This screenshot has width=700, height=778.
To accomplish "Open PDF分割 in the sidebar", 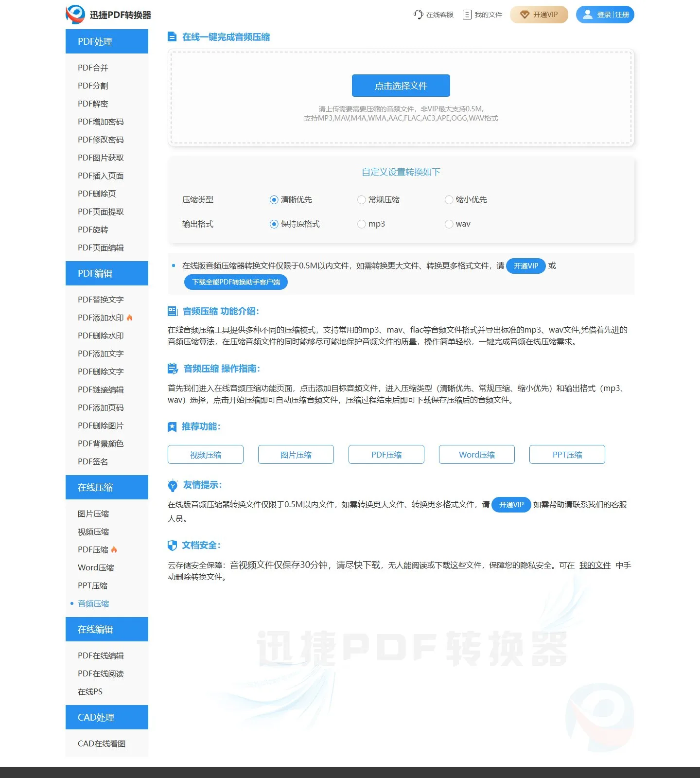I will 93,86.
